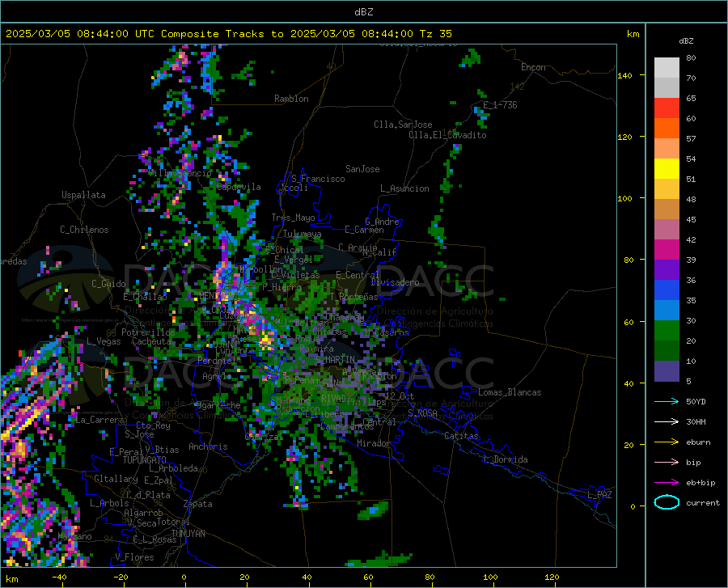Image resolution: width=728 pixels, height=588 pixels.
Task: Click the Potrerillos place label
Action: pos(148,332)
